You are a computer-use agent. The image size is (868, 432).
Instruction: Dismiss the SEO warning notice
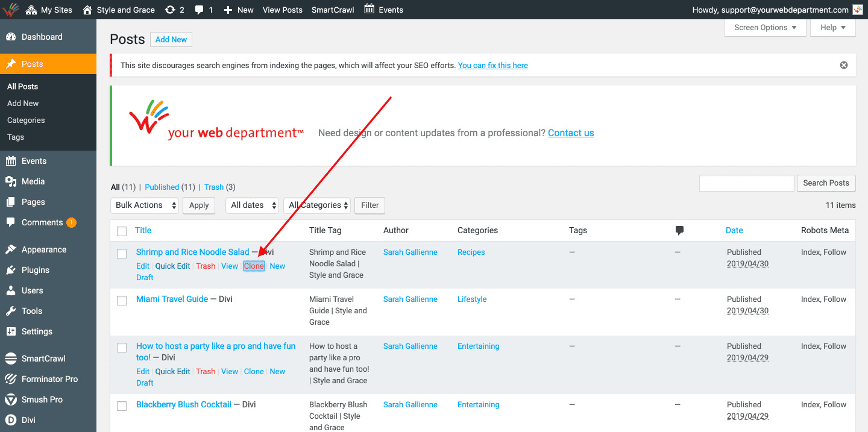point(844,65)
